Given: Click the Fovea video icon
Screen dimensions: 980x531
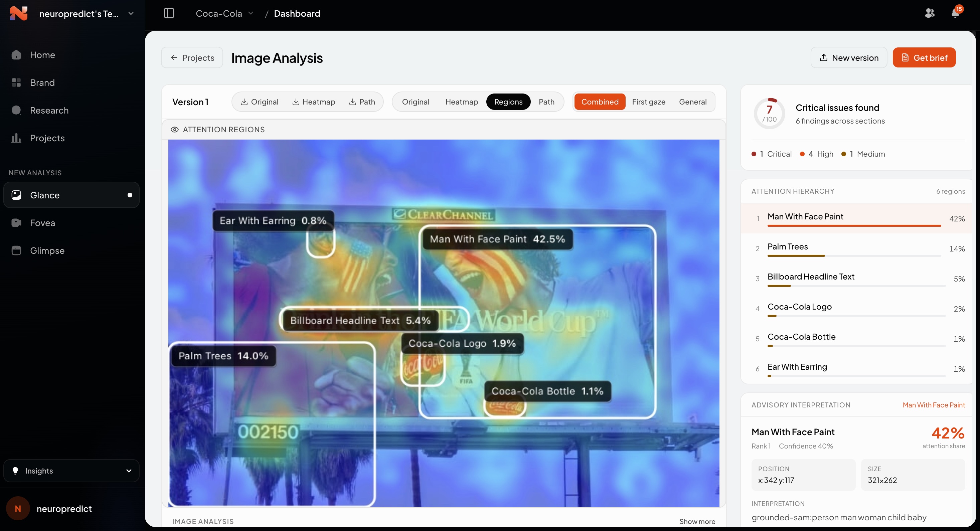Looking at the screenshot, I should [x=16, y=223].
